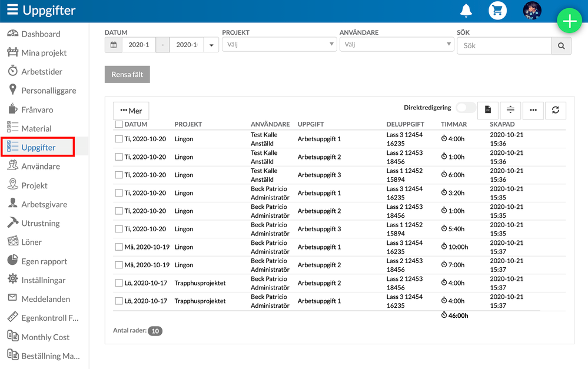Click the Egenkontroll ruler icon
The height and width of the screenshot is (369, 588).
12,317
